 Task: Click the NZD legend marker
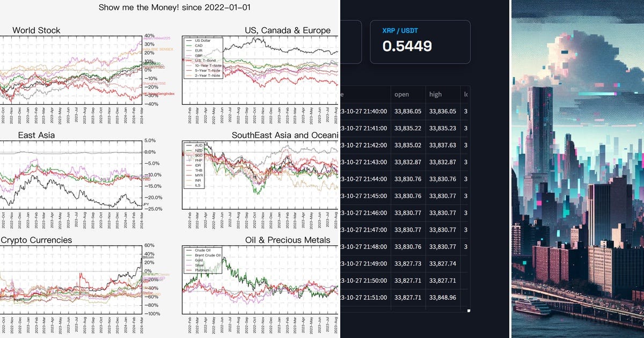pyautogui.click(x=188, y=150)
